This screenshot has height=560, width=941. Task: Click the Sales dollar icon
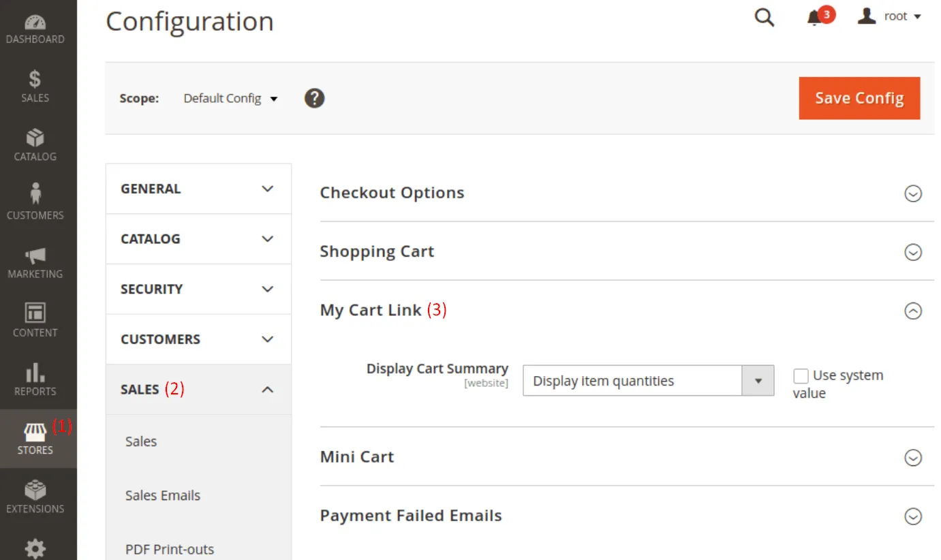click(35, 79)
